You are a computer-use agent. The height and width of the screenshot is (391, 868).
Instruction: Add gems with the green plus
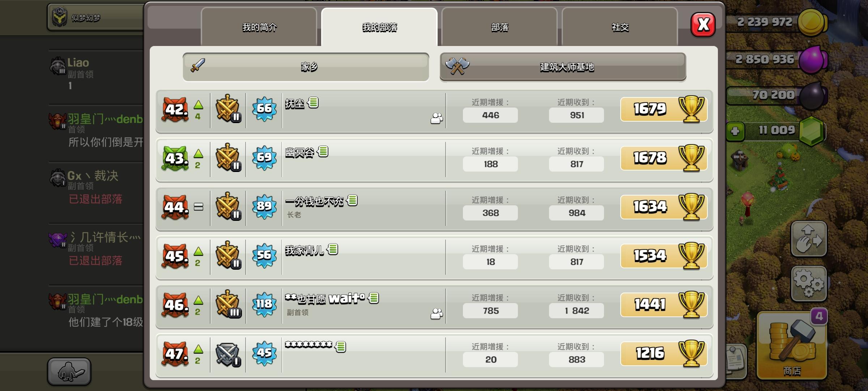point(735,131)
